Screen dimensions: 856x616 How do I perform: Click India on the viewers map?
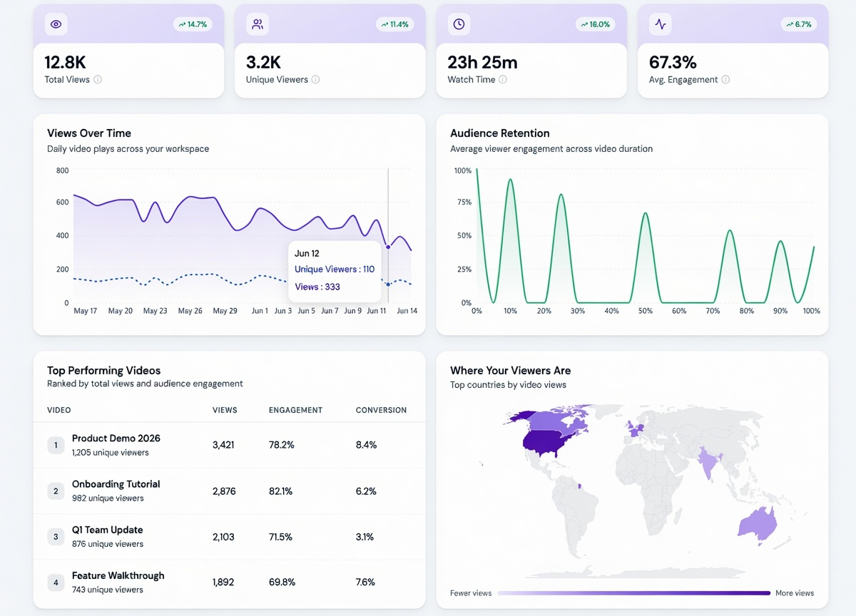(x=709, y=463)
